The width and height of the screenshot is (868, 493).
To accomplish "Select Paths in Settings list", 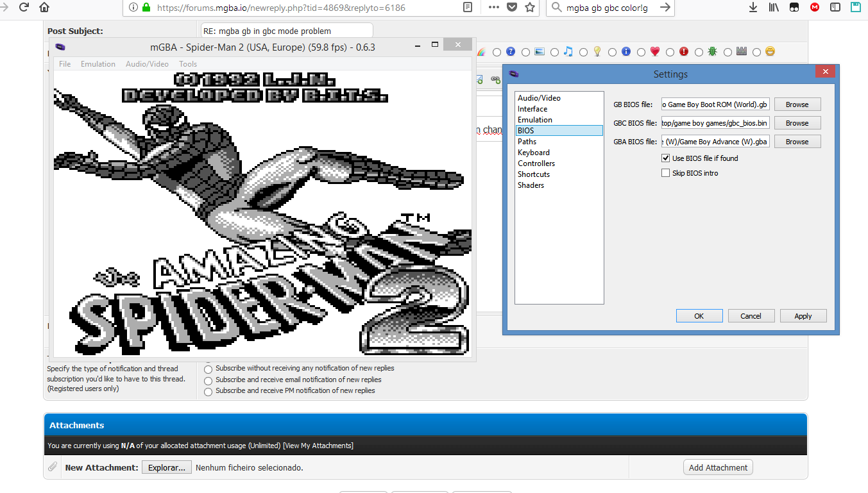I will click(x=559, y=142).
